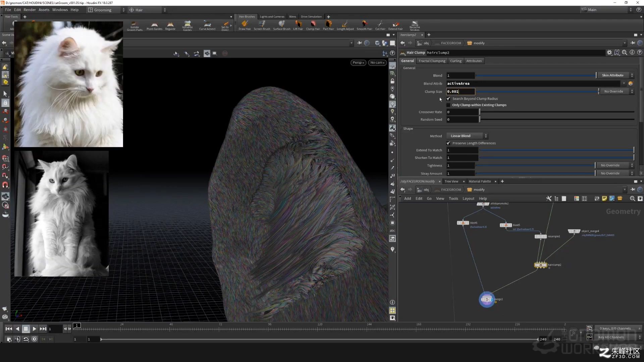Open the Lights and Cameras shelf tab
Viewport: 644px width, 362px height.
pos(272,17)
